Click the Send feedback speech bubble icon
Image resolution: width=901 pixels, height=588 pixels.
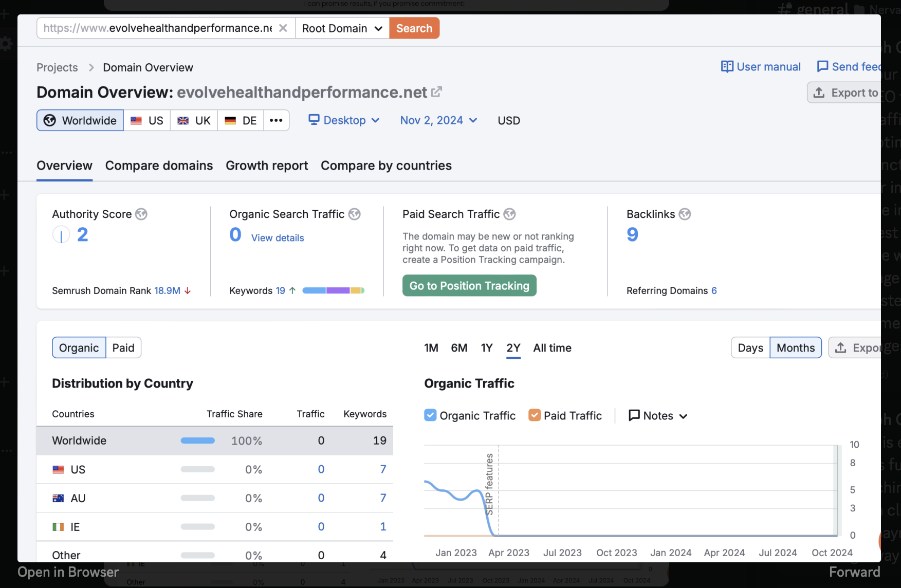pos(822,67)
